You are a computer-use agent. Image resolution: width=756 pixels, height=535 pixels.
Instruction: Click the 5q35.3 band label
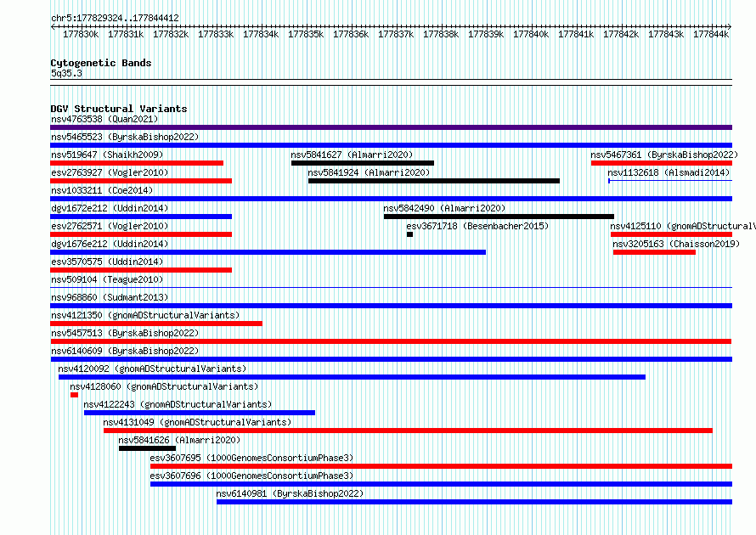point(66,73)
